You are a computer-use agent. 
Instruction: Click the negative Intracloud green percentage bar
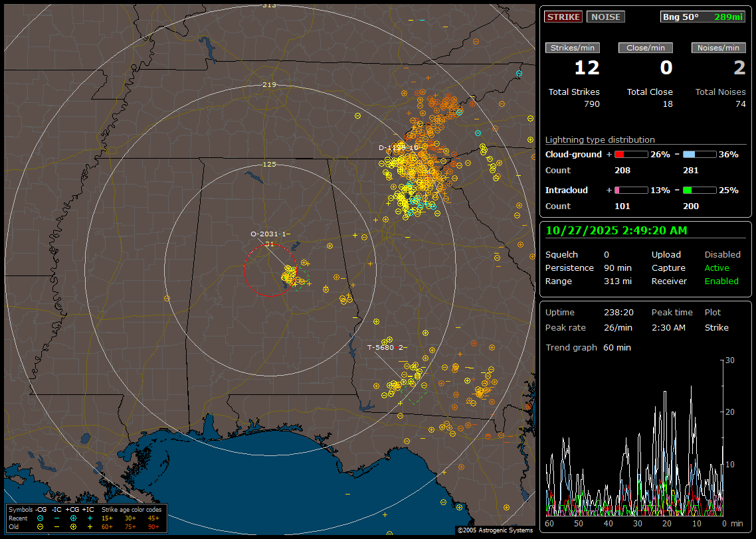coord(700,191)
